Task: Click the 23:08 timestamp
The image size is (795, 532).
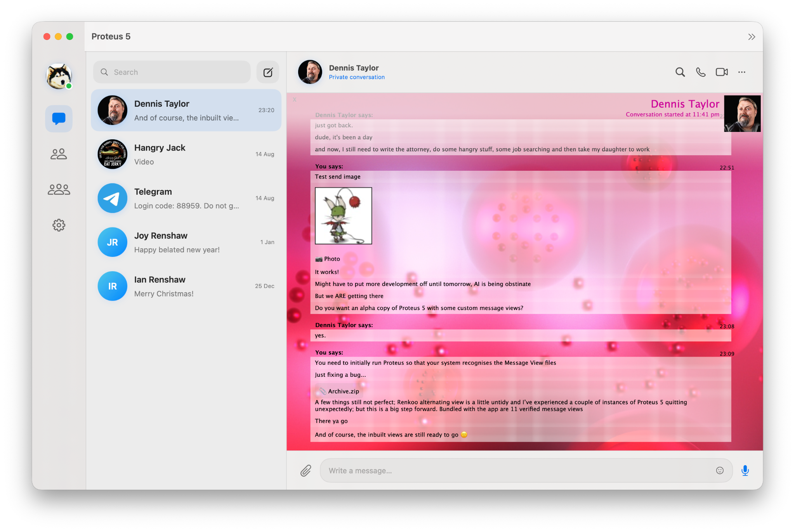Action: [727, 326]
